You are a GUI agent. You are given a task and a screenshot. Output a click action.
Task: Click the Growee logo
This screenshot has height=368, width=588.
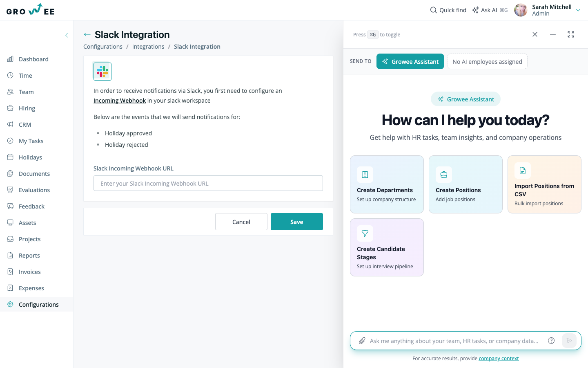[x=31, y=10]
